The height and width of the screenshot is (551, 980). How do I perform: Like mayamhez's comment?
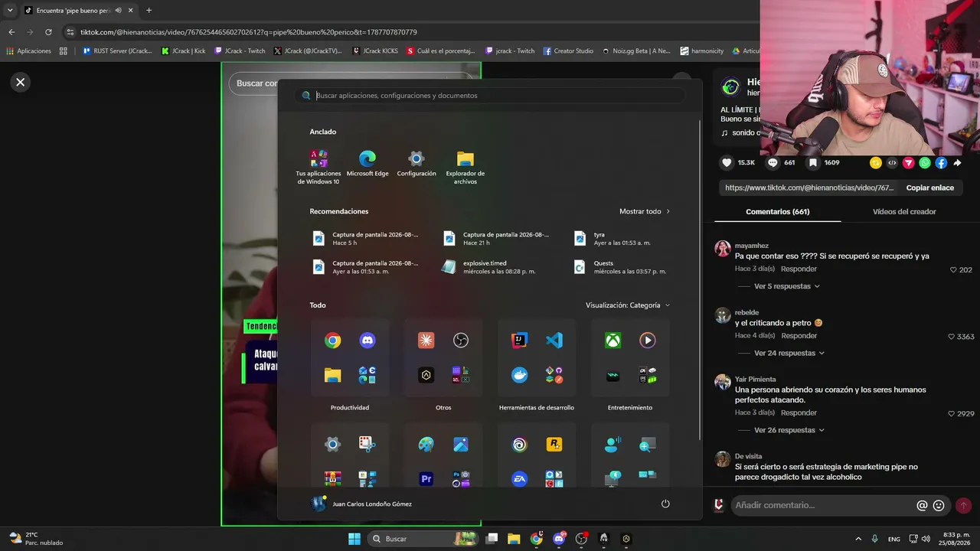[953, 270]
